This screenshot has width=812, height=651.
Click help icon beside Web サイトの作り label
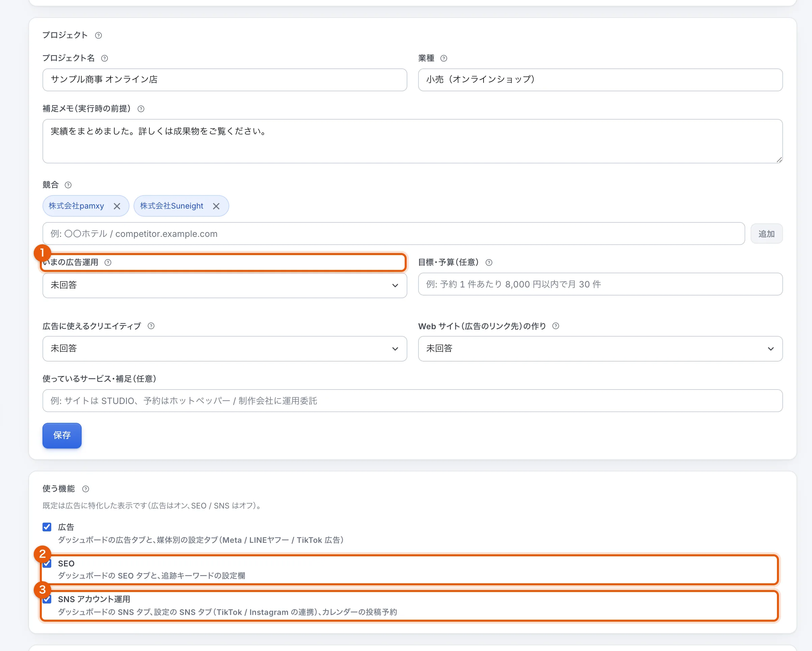tap(555, 326)
